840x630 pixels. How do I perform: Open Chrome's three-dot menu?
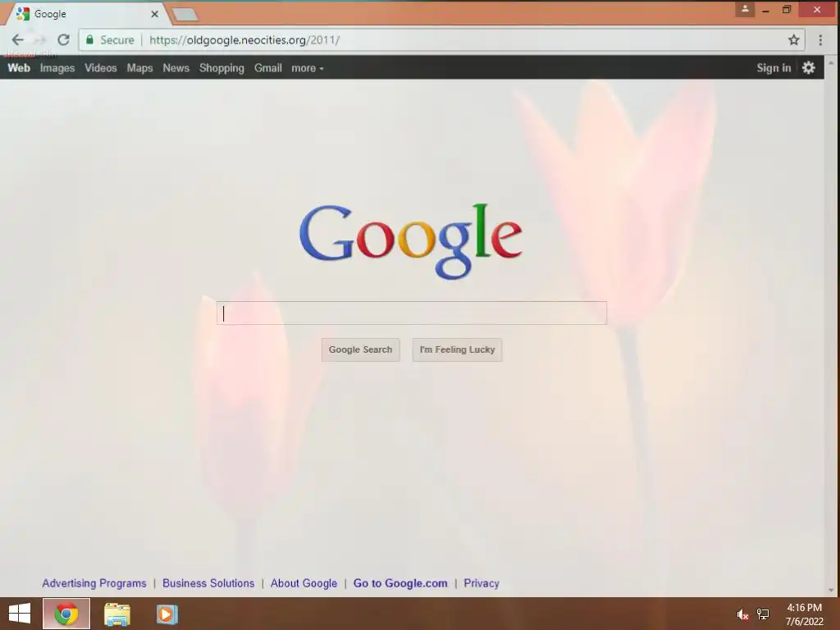click(820, 39)
